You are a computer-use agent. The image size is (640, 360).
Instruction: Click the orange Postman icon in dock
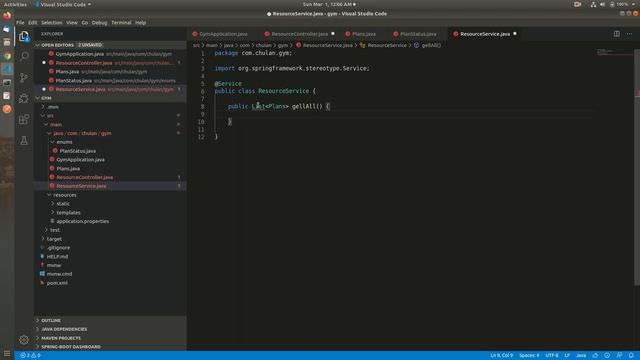pos(7,109)
